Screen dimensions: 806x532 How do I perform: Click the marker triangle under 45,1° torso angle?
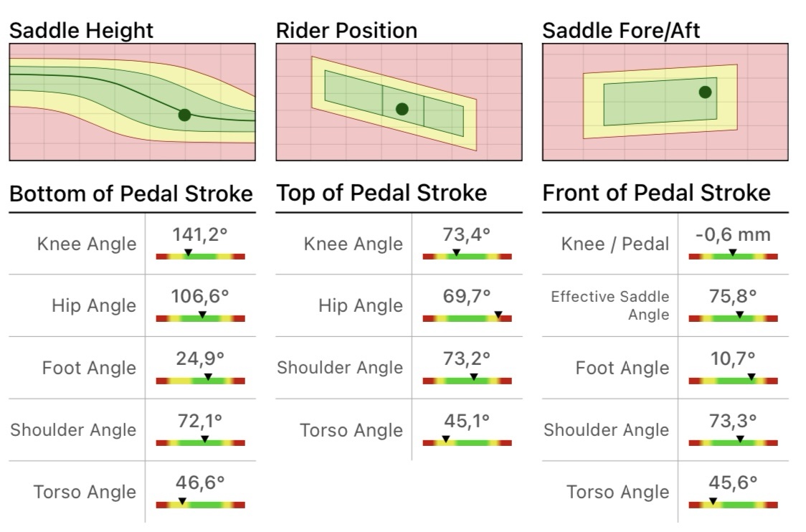pos(445,439)
